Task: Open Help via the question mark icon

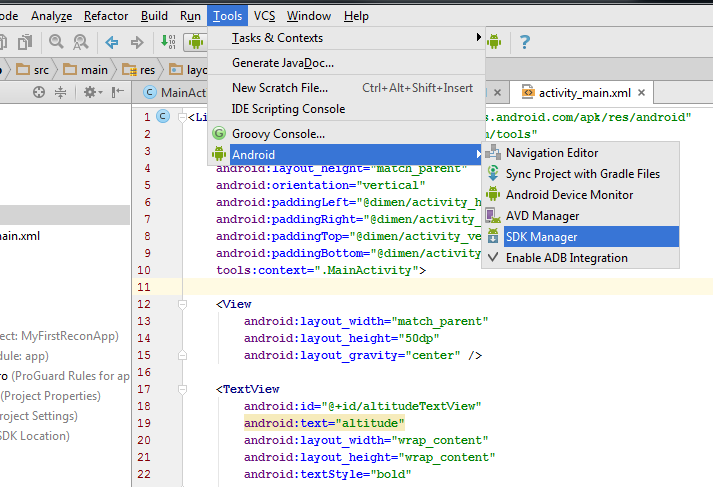Action: (x=524, y=42)
